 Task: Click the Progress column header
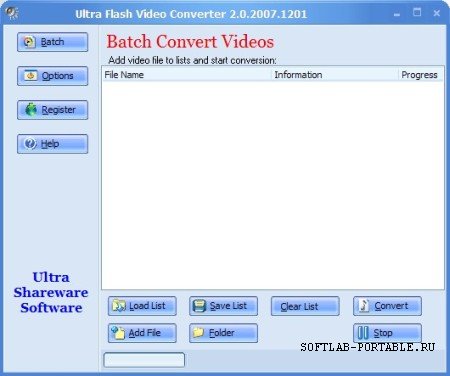click(421, 75)
